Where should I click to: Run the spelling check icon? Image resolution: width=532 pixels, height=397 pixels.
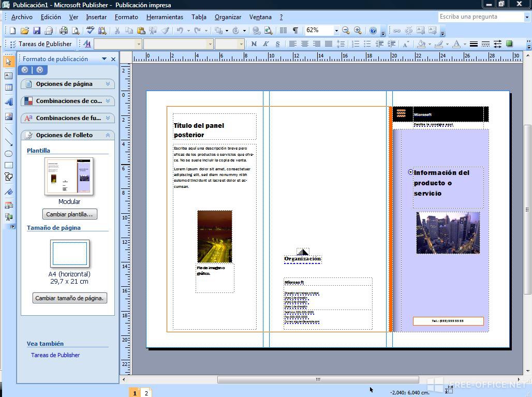coord(90,31)
